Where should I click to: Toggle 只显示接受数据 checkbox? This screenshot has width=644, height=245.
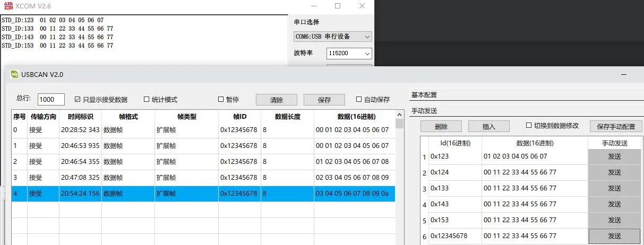[78, 99]
